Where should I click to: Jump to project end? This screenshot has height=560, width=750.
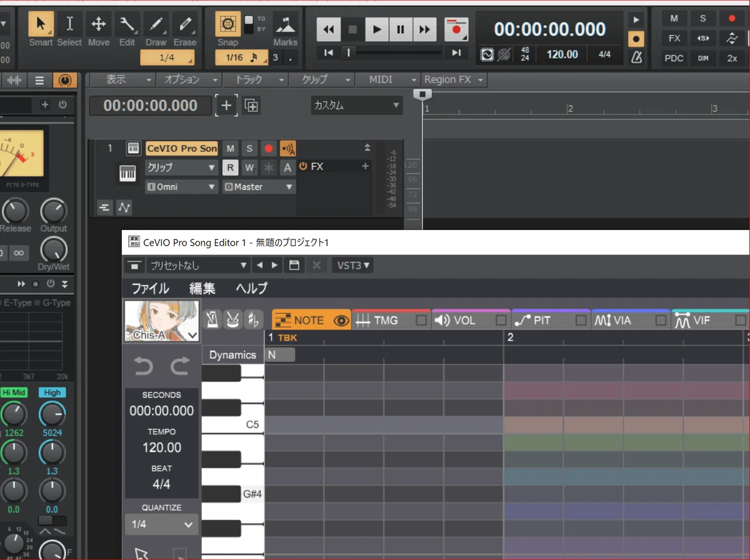point(457,53)
